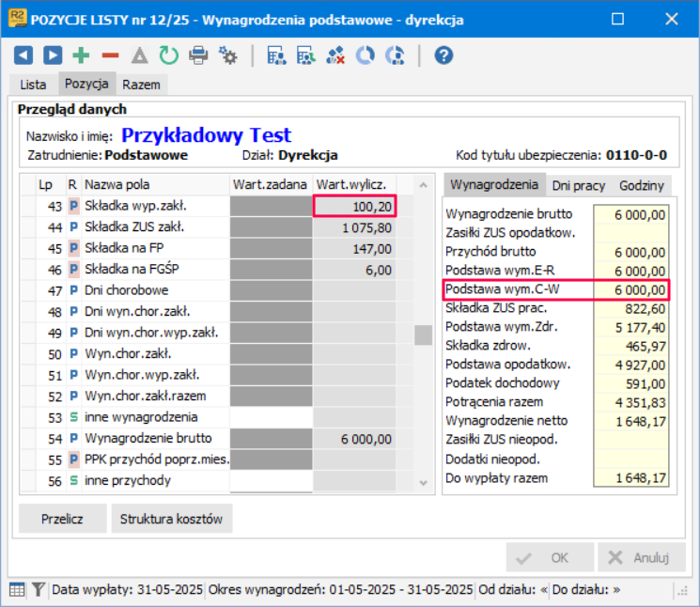700x607 pixels.
Task: Open help with question mark icon
Action: (x=443, y=55)
